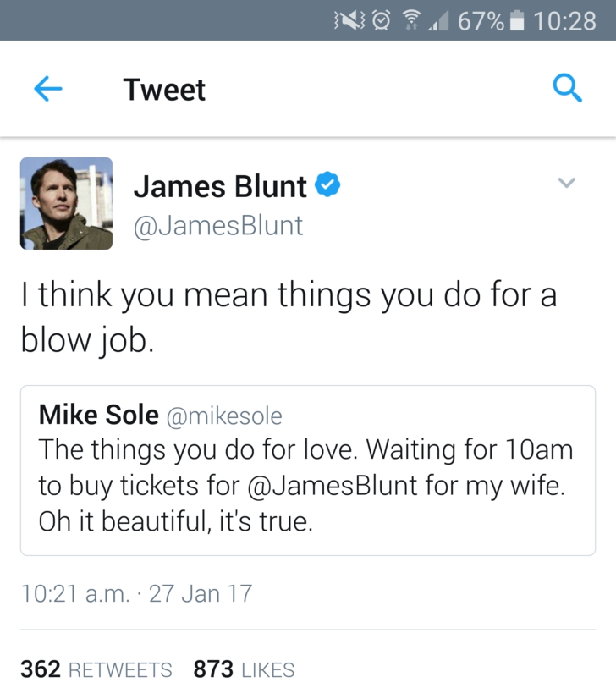Tap the Mike Sole author name
This screenshot has width=616, height=699.
coord(98,415)
